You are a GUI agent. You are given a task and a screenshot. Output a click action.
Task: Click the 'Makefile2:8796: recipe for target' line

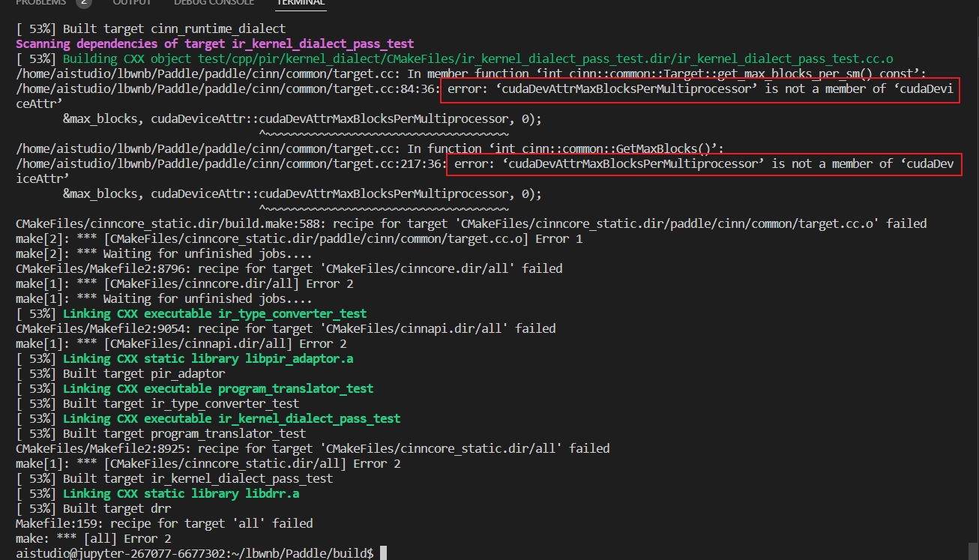289,269
